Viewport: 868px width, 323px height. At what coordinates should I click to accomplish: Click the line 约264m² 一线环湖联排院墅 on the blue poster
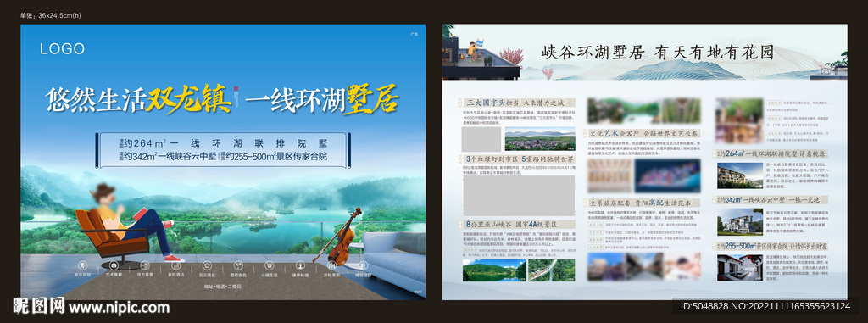coord(222,144)
